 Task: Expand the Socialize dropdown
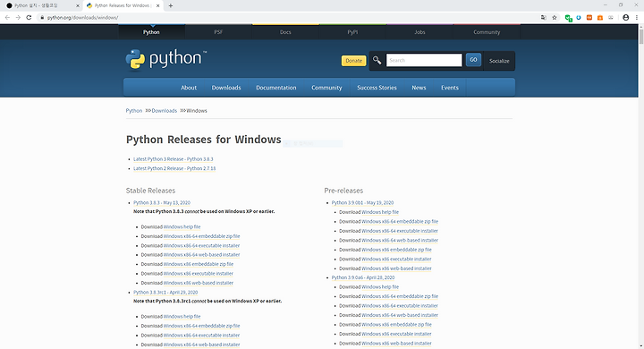(499, 61)
